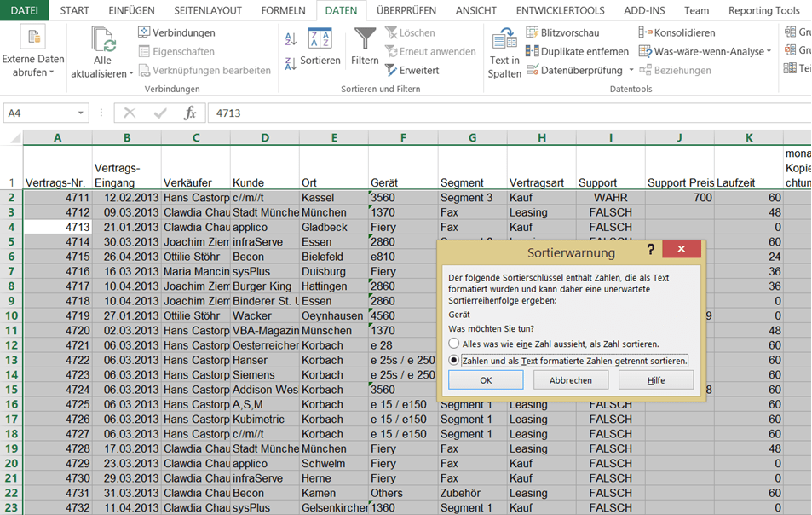Confirm the sort warning with OK
This screenshot has height=515, width=812.
486,379
